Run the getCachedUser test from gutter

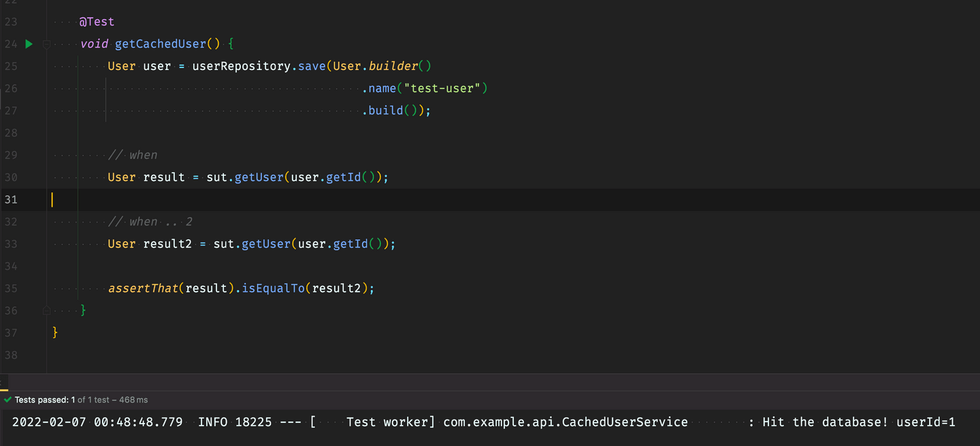pos(29,44)
